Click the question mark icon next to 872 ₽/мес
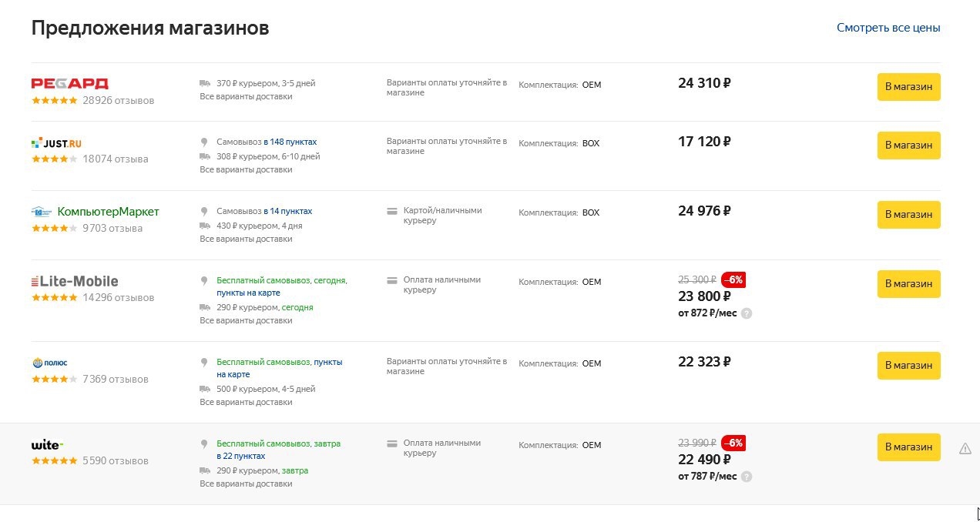 tap(746, 313)
